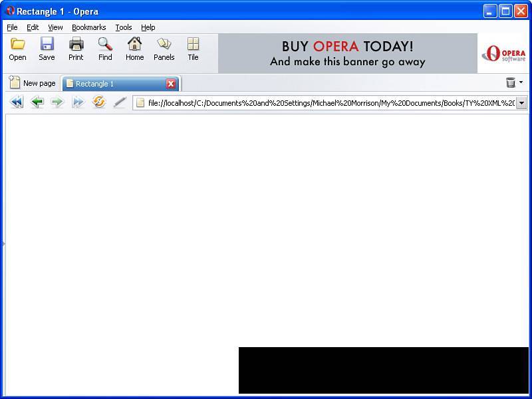Open the Edit menu
532x399 pixels.
(x=33, y=27)
